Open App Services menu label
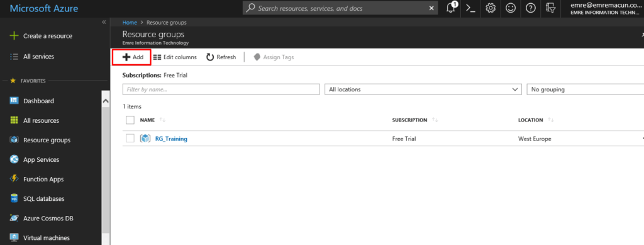644x245 pixels. tap(41, 159)
